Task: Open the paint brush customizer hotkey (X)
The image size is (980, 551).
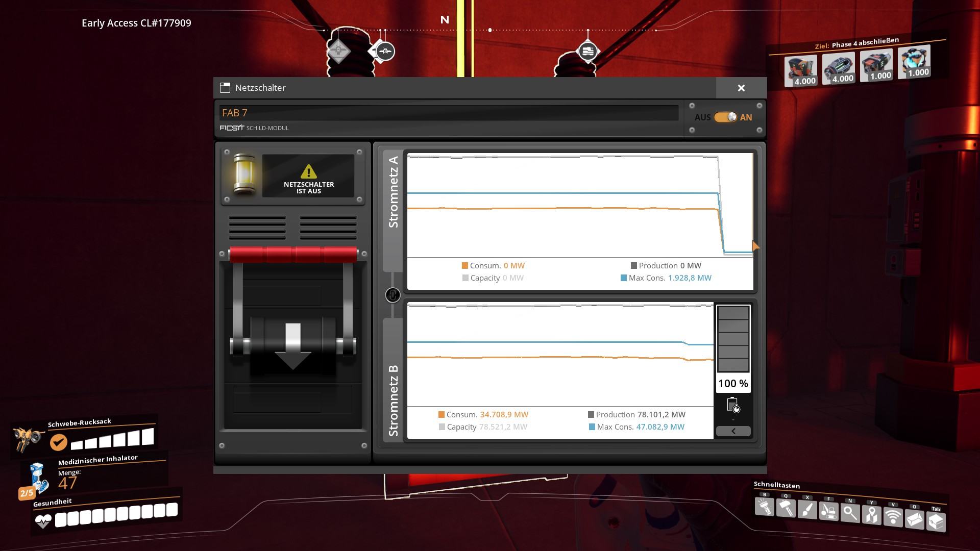Action: 807,510
